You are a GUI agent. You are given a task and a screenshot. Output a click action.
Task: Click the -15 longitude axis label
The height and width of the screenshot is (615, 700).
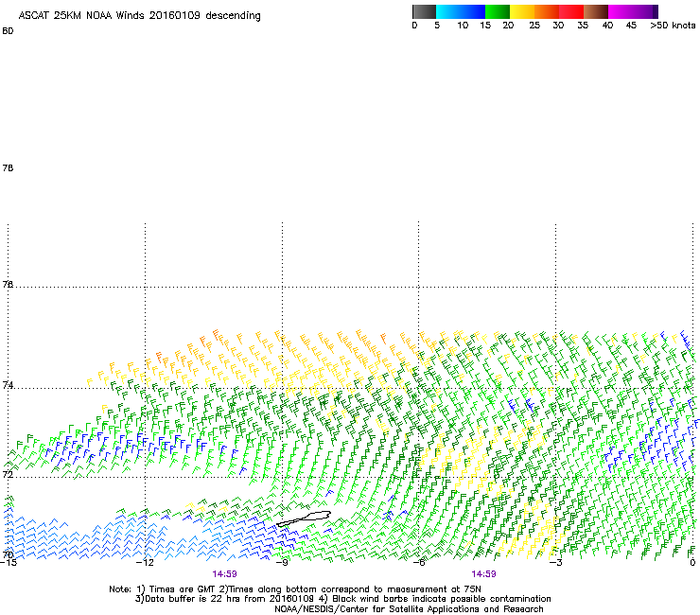(8, 562)
